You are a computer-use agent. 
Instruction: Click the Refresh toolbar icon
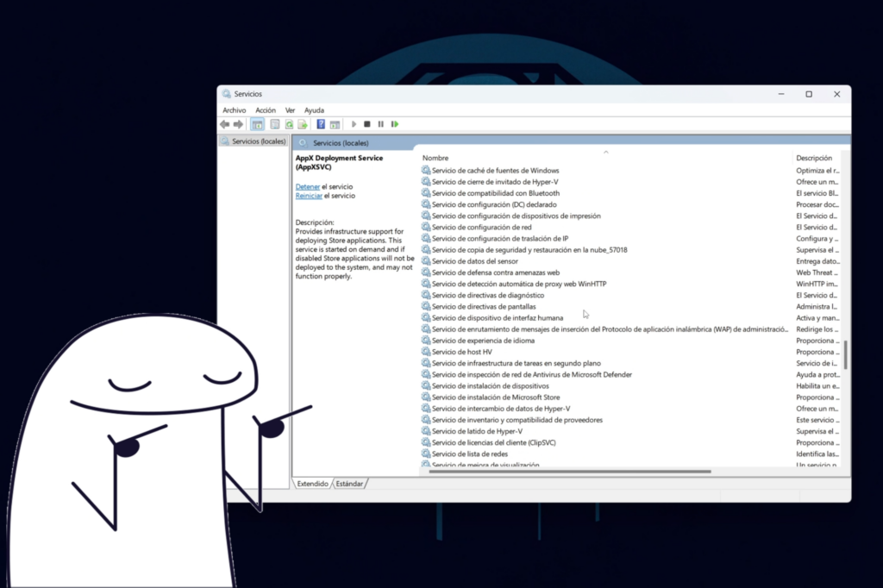click(x=290, y=124)
